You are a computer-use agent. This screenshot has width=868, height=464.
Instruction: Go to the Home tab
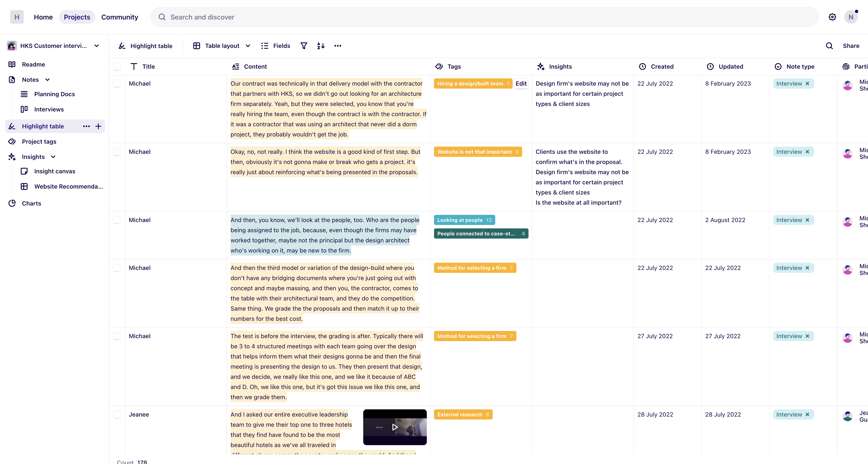tap(43, 17)
